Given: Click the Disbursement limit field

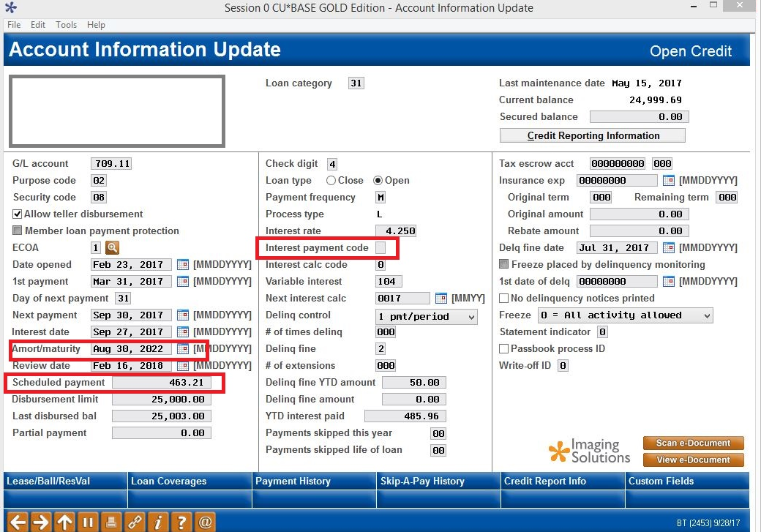Looking at the screenshot, I should [162, 400].
